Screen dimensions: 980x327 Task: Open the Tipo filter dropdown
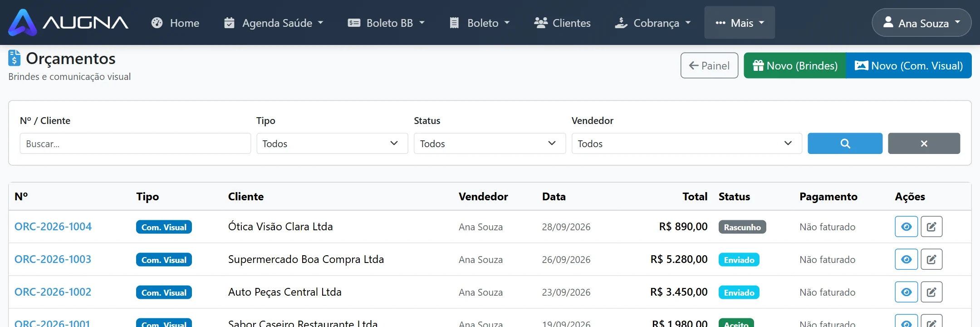point(332,144)
